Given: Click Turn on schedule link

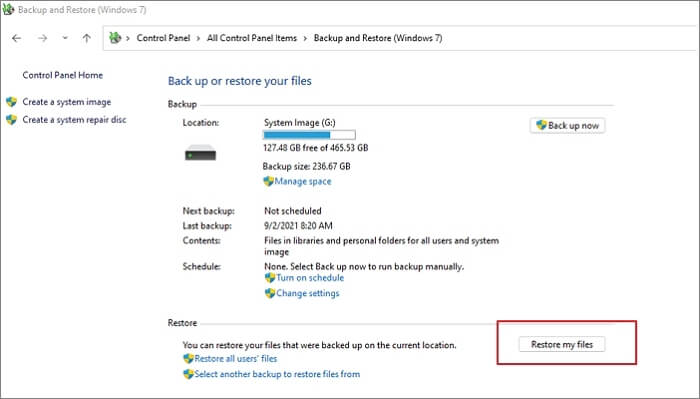Looking at the screenshot, I should pyautogui.click(x=310, y=278).
